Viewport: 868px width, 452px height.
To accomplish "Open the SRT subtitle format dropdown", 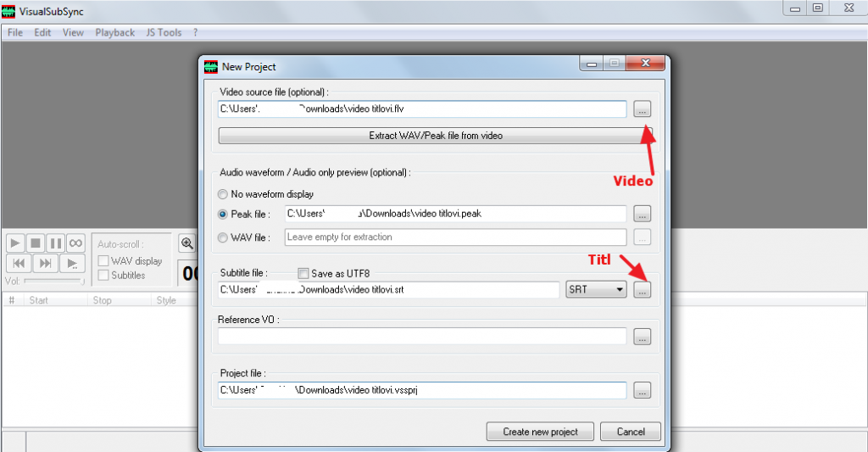I will pos(596,290).
